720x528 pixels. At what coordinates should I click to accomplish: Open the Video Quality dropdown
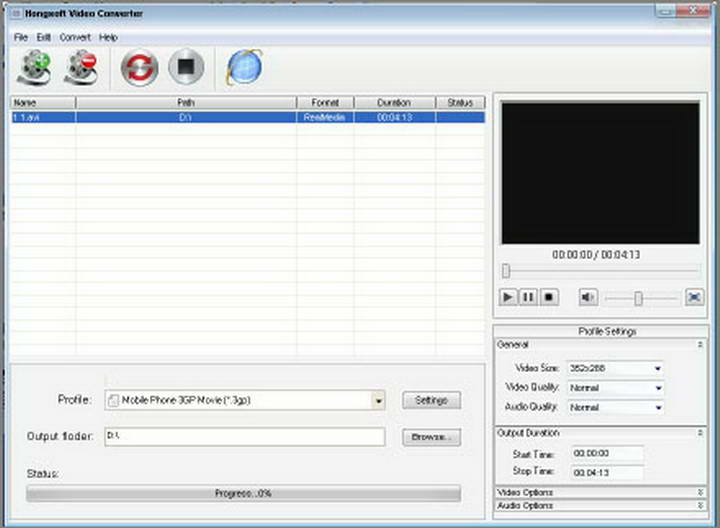pos(657,388)
